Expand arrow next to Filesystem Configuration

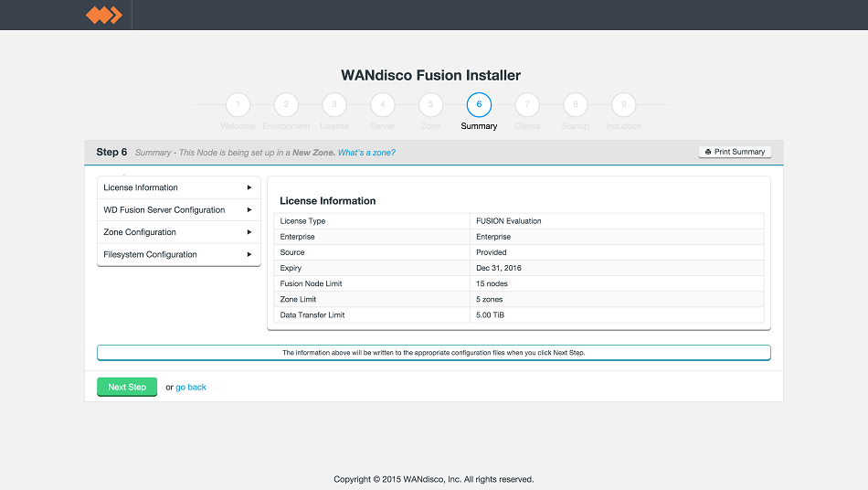(249, 255)
